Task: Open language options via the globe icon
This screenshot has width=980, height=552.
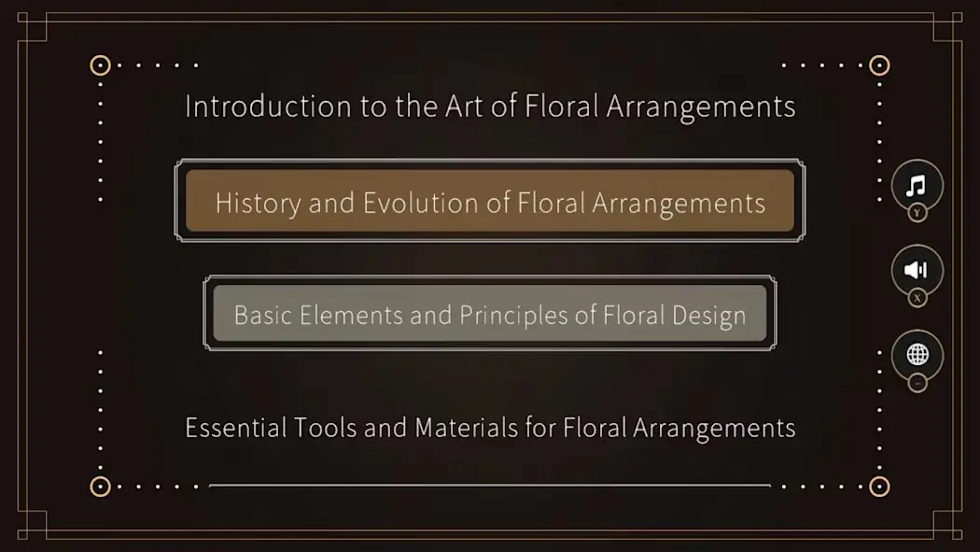Action: (x=917, y=355)
